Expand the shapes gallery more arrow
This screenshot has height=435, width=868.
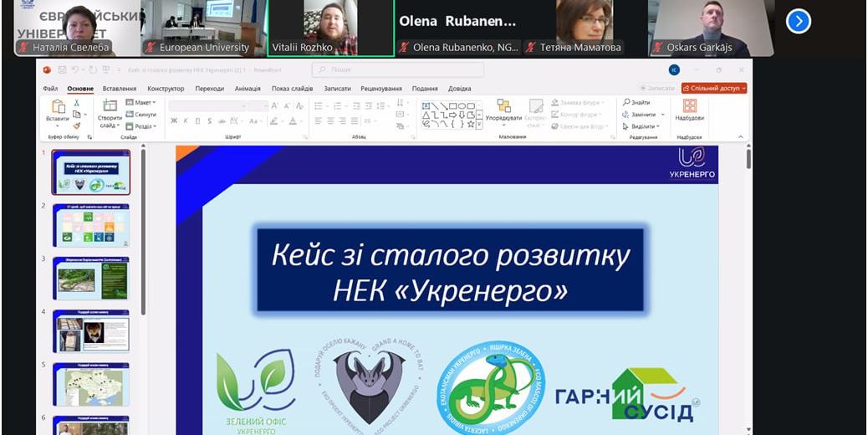click(480, 125)
